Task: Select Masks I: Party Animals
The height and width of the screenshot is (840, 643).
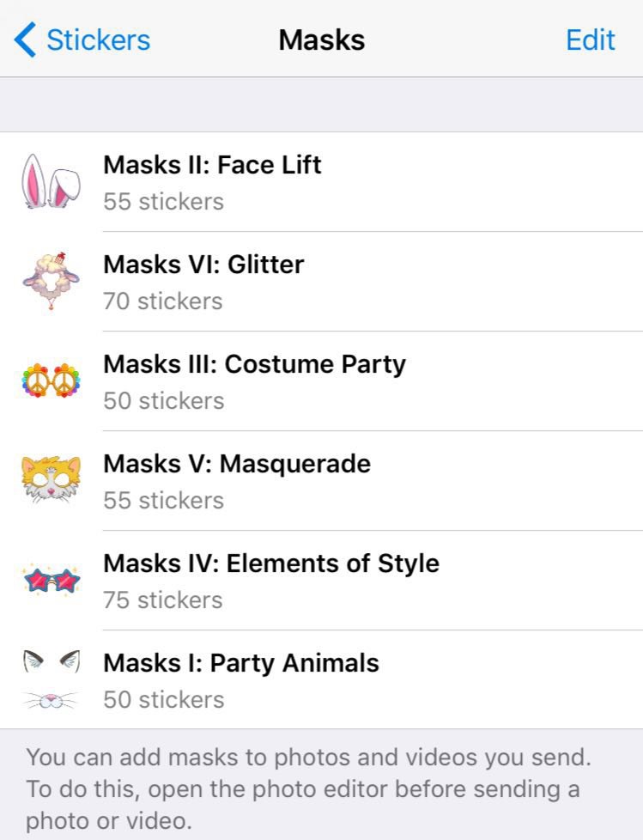Action: 240,662
